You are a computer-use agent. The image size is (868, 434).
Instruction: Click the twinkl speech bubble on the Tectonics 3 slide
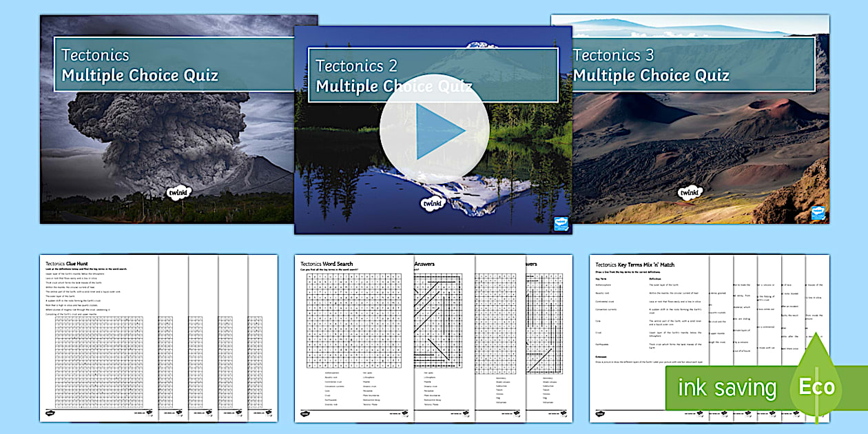[x=689, y=193]
